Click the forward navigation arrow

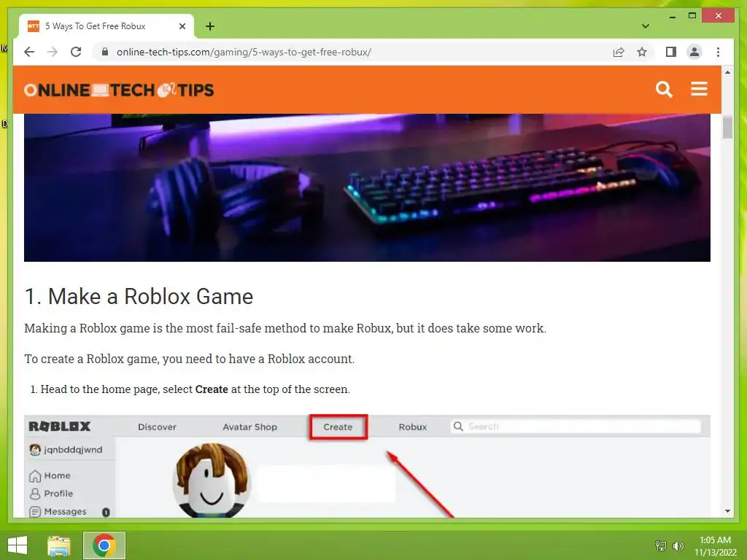53,52
